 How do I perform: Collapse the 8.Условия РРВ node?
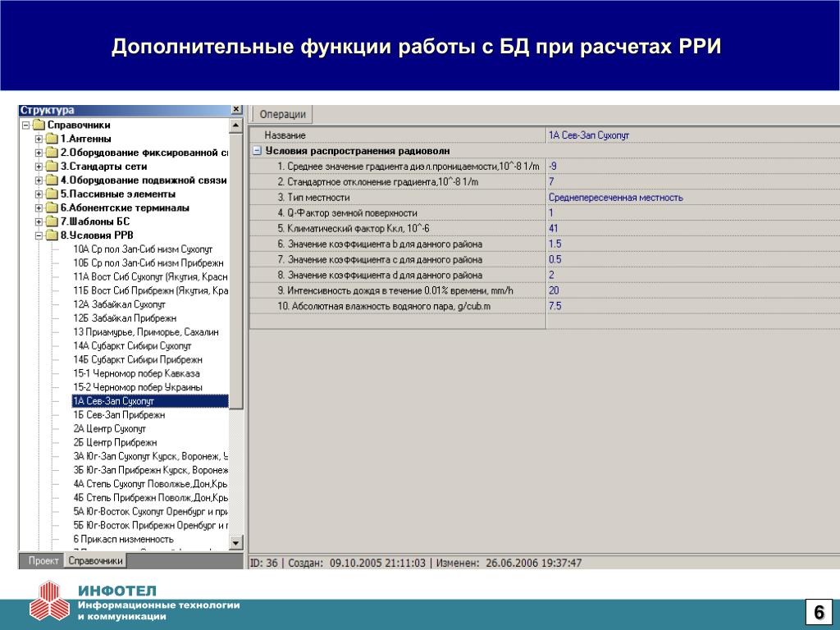(39, 235)
